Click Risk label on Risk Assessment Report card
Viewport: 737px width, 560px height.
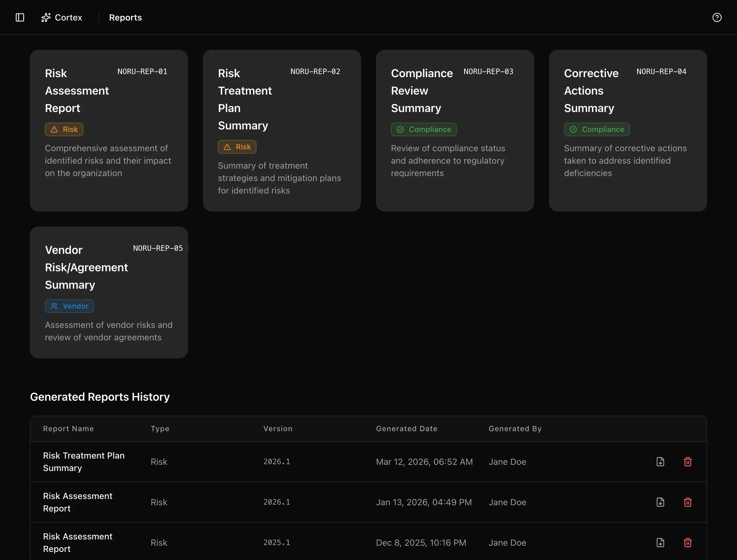click(x=70, y=129)
